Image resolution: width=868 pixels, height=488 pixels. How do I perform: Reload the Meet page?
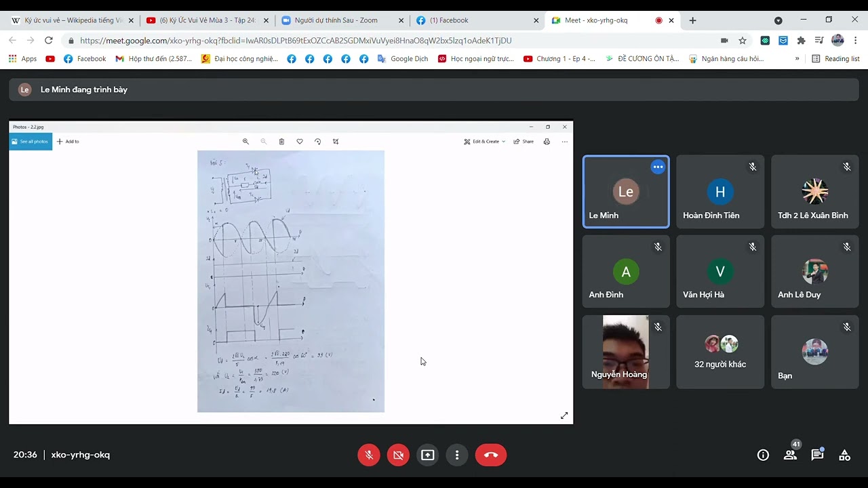[x=49, y=41]
